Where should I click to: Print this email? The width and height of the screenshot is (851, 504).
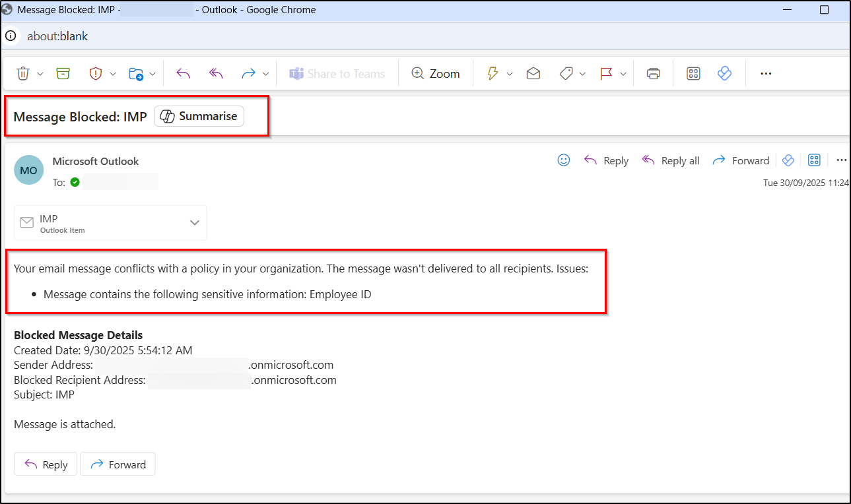(653, 73)
